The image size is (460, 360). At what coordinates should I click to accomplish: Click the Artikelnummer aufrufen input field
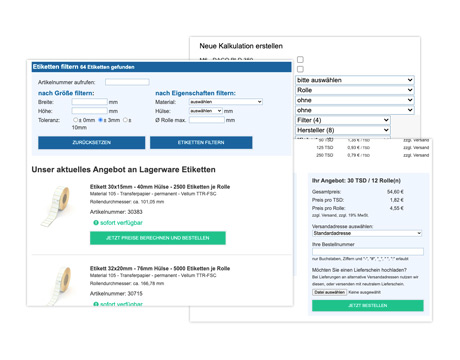click(127, 82)
